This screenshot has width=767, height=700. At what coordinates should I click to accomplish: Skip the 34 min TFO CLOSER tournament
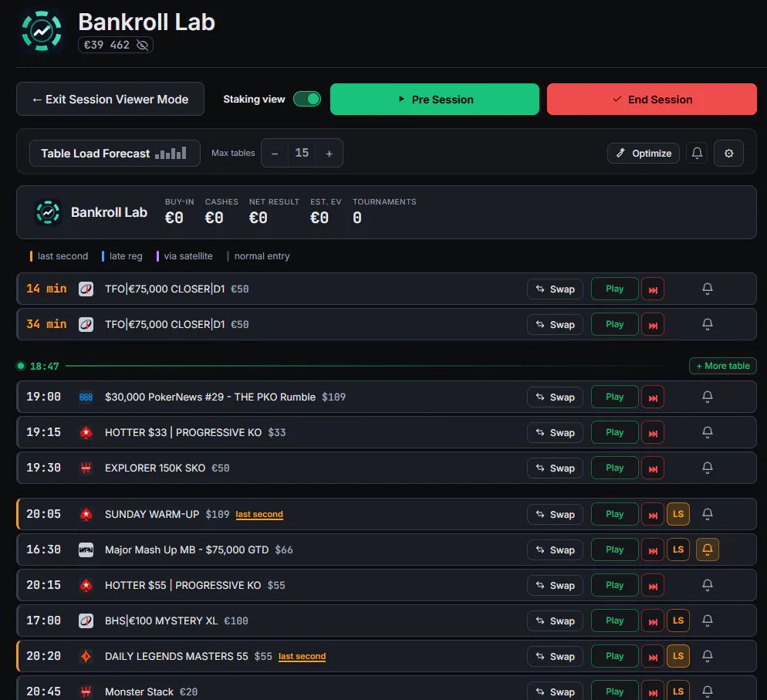653,324
